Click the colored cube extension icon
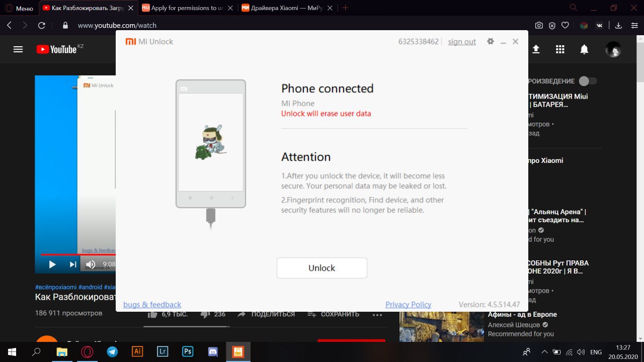Image resolution: width=644 pixels, height=362 pixels. (584, 25)
